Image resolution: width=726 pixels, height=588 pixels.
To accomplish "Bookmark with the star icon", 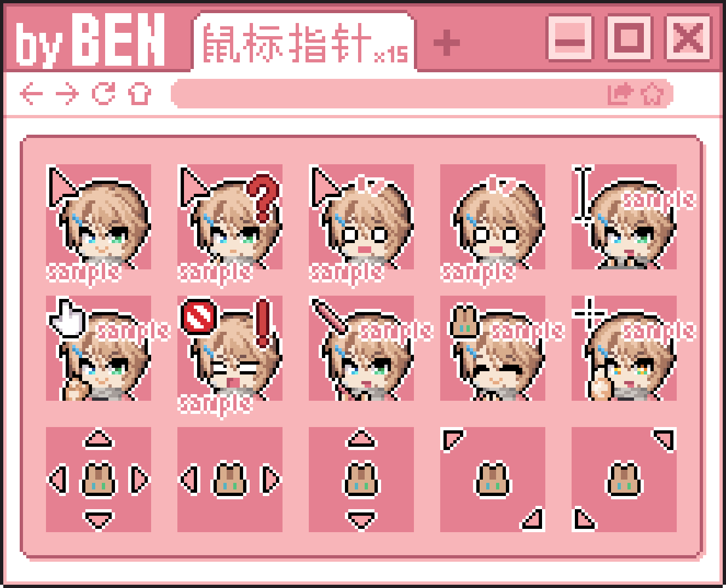I will (652, 94).
